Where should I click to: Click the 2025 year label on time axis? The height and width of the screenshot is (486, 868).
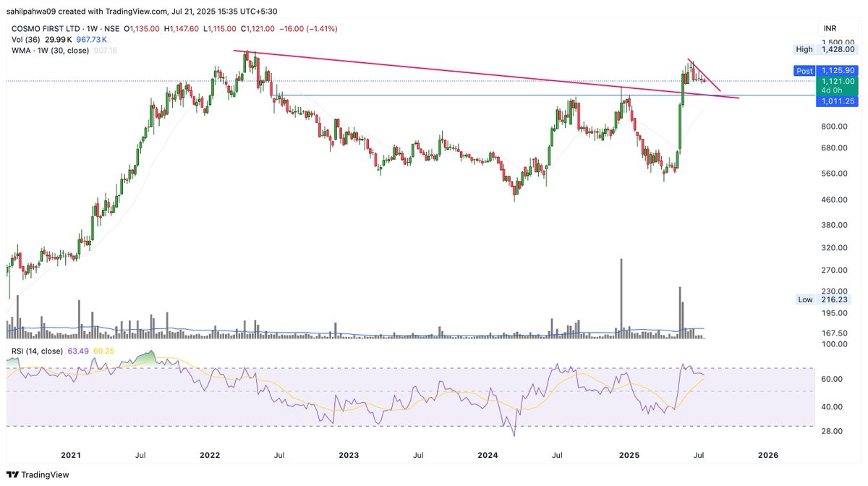coord(629,456)
